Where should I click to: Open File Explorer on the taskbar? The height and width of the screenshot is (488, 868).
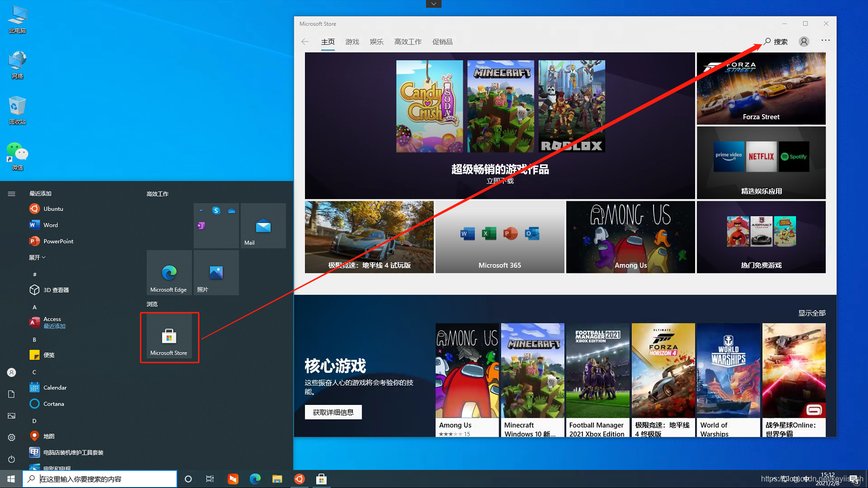pos(277,479)
